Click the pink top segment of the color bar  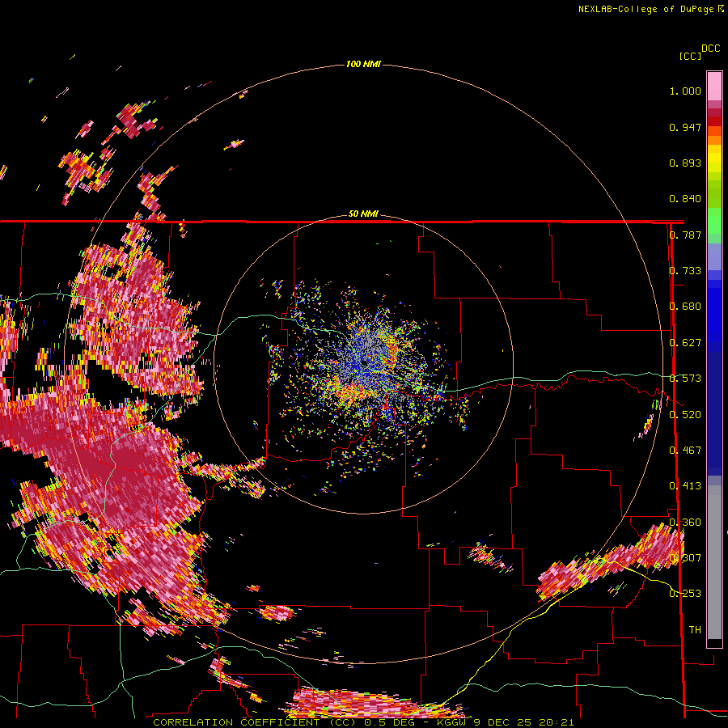(714, 86)
